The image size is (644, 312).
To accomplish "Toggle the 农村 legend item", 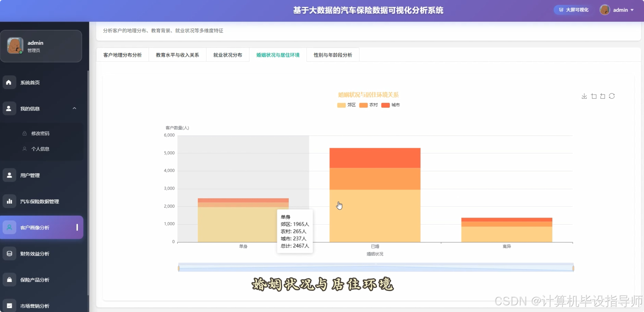I will (368, 105).
